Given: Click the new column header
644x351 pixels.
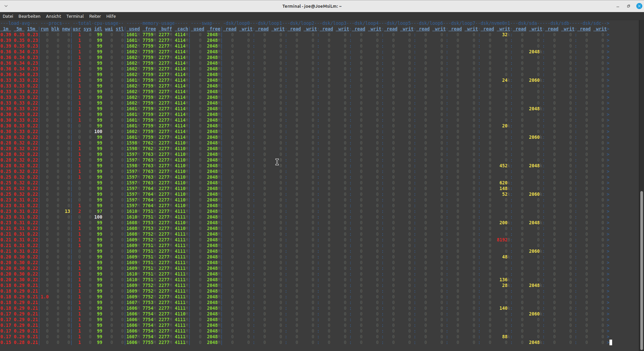Looking at the screenshot, I should pos(66,29).
